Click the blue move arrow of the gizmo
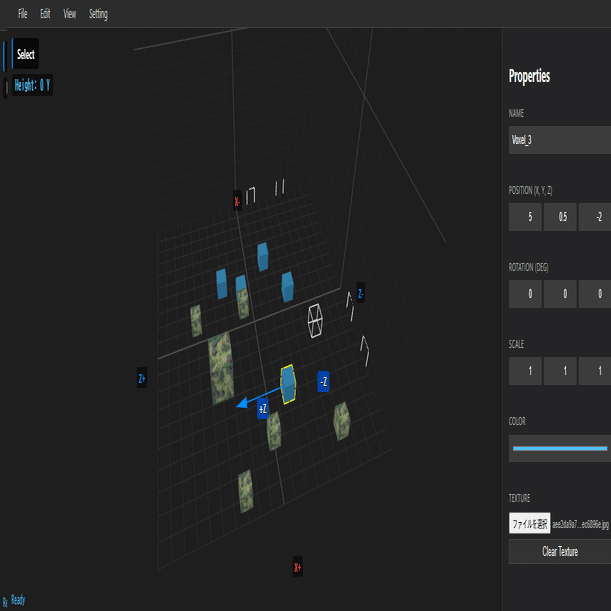The height and width of the screenshot is (611, 611). 242,403
